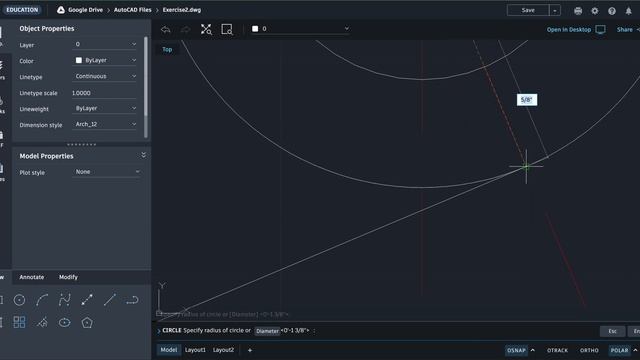
Task: Click the AutoCAD Files breadcrumb
Action: (132, 10)
